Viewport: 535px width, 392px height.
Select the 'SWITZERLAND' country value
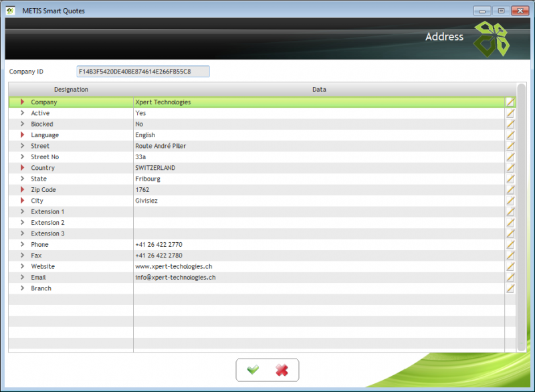[155, 168]
